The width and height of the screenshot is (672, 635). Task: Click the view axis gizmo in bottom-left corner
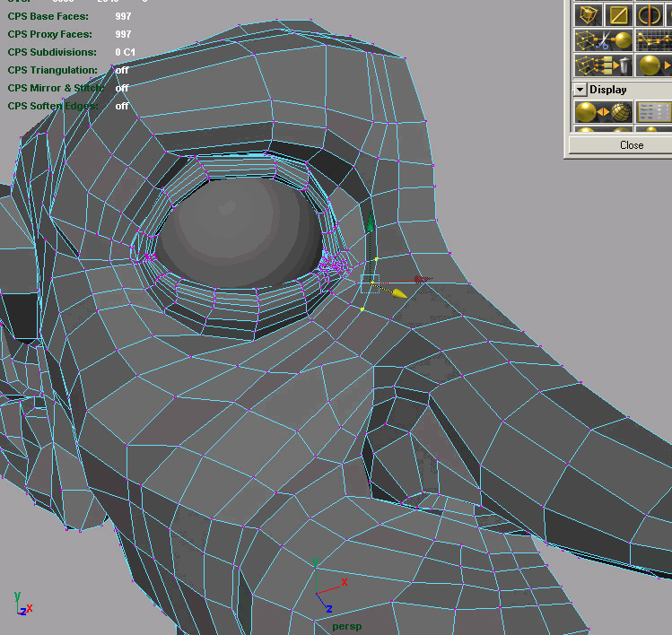point(22,605)
